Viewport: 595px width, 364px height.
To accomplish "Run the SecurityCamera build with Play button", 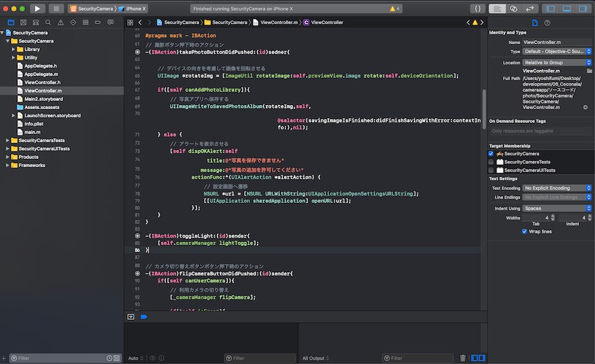I will [37, 8].
